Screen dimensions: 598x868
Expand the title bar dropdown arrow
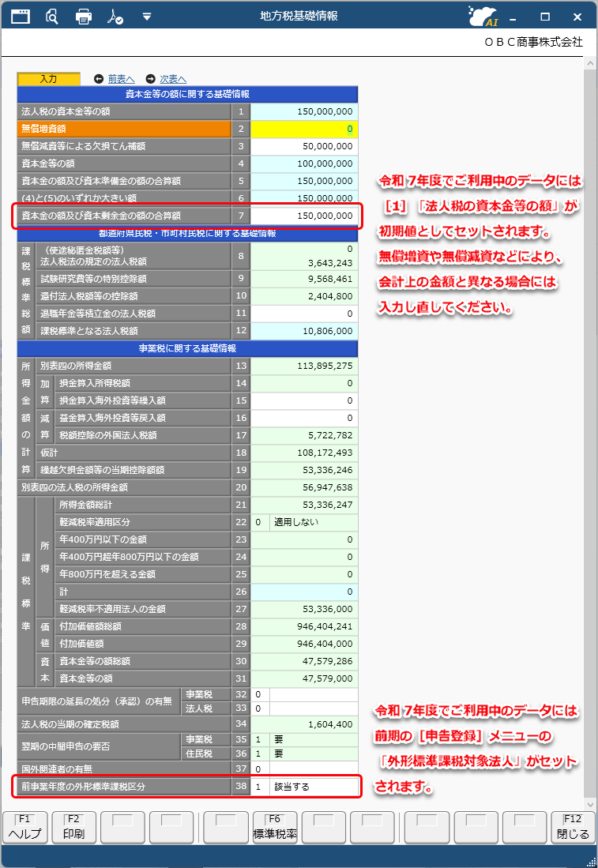coord(147,17)
